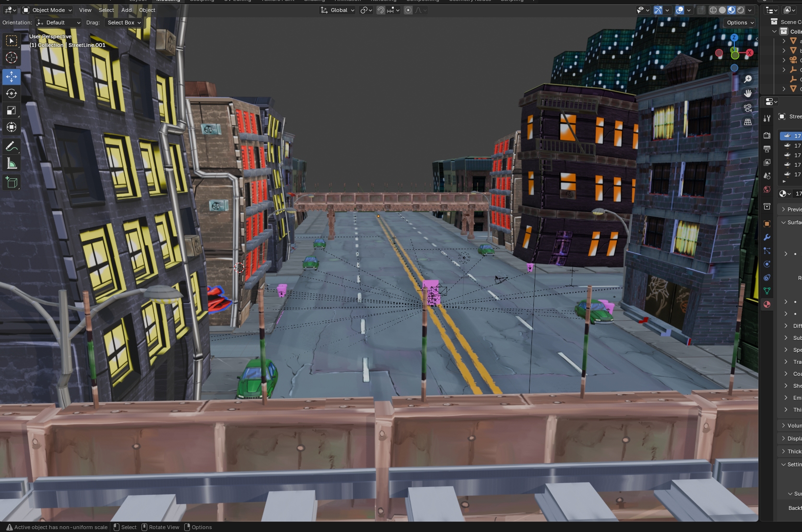Open the Modifiers wrench properties tab
Image resolution: width=802 pixels, height=532 pixels.
[x=767, y=237]
